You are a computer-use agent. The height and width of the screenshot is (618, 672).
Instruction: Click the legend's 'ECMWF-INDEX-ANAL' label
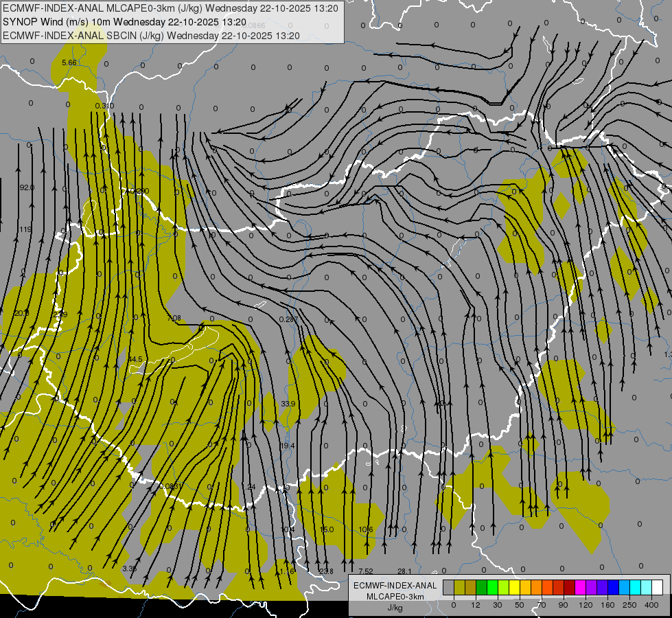tap(395, 586)
